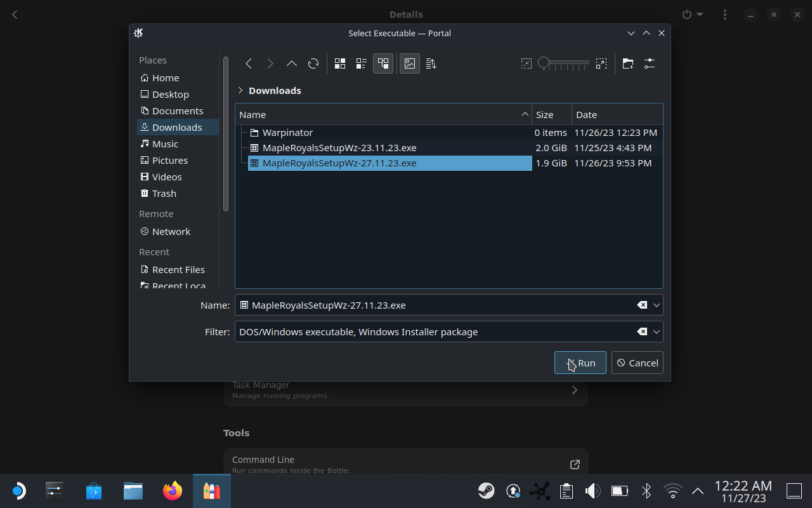Open Steam tray icon

coord(487,490)
